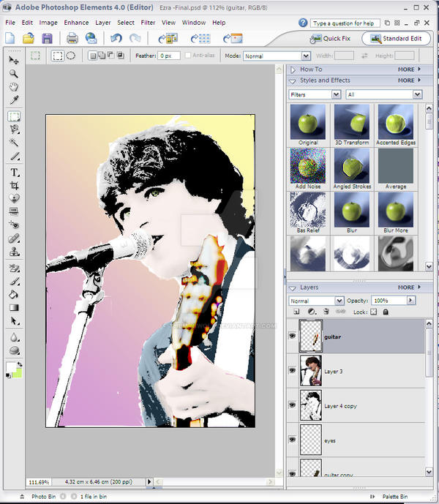Open the Photo Bin

click(43, 497)
